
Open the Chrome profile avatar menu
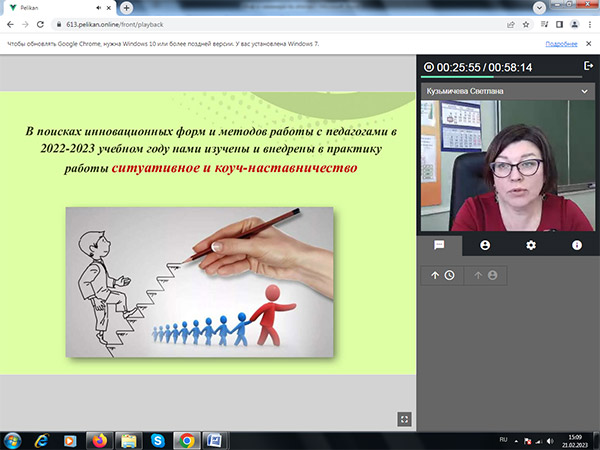click(574, 24)
